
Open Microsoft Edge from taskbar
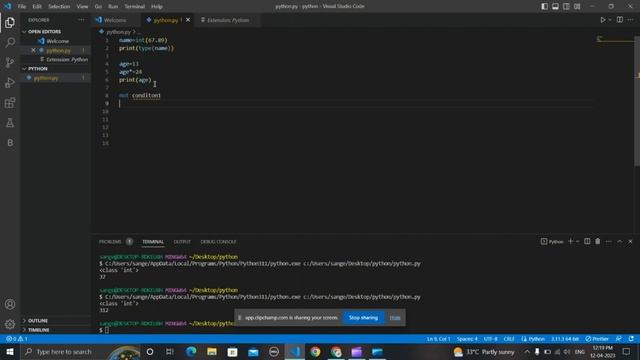191,351
